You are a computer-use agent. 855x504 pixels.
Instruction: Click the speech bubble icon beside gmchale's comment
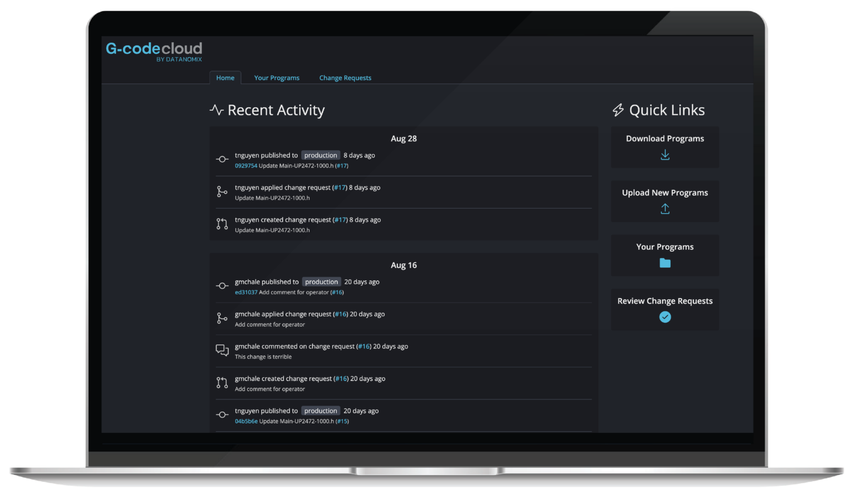pyautogui.click(x=222, y=350)
